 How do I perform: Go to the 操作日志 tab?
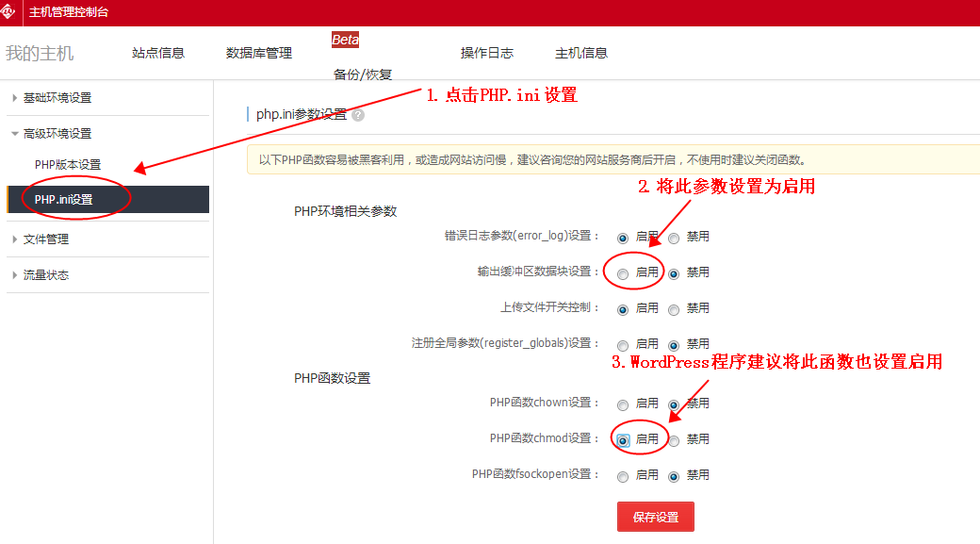(x=487, y=54)
